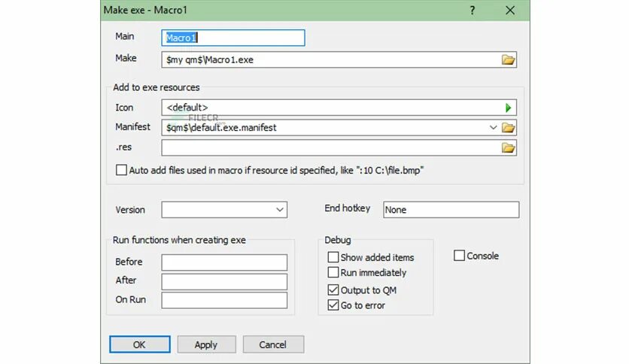Toggle Run immediately checkbox
The image size is (629, 364).
(x=333, y=272)
